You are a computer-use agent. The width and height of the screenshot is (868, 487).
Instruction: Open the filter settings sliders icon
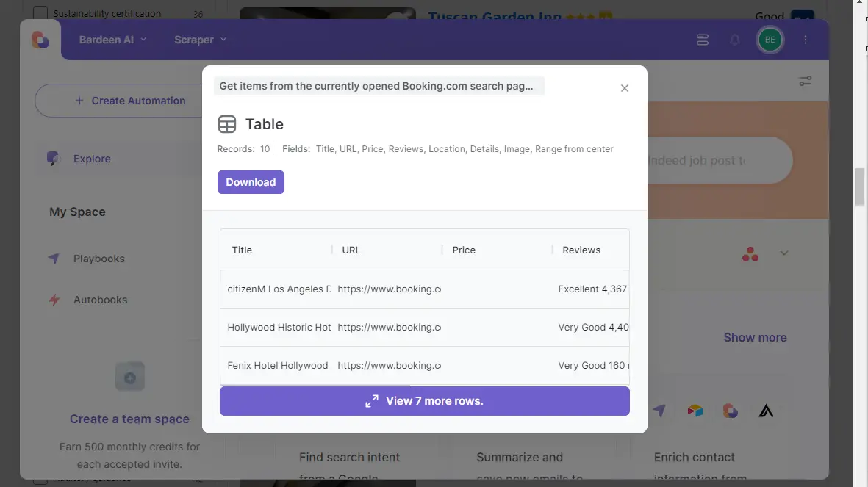click(x=806, y=82)
